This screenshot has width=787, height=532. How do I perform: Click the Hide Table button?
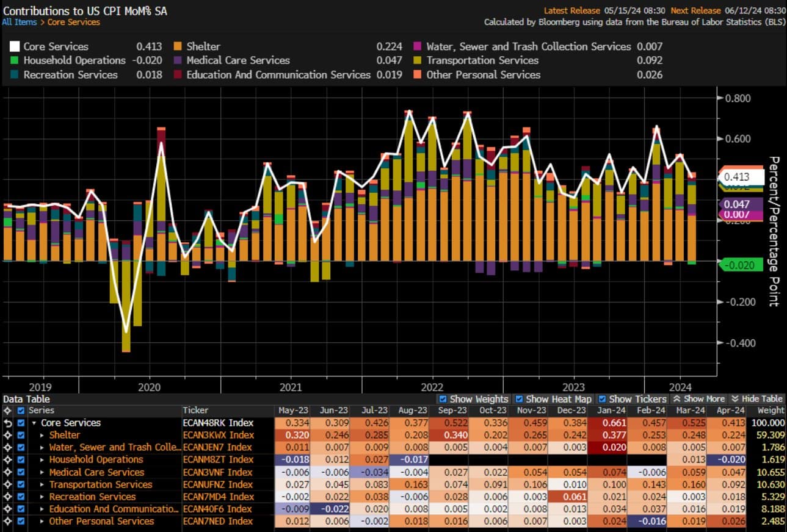pyautogui.click(x=756, y=399)
